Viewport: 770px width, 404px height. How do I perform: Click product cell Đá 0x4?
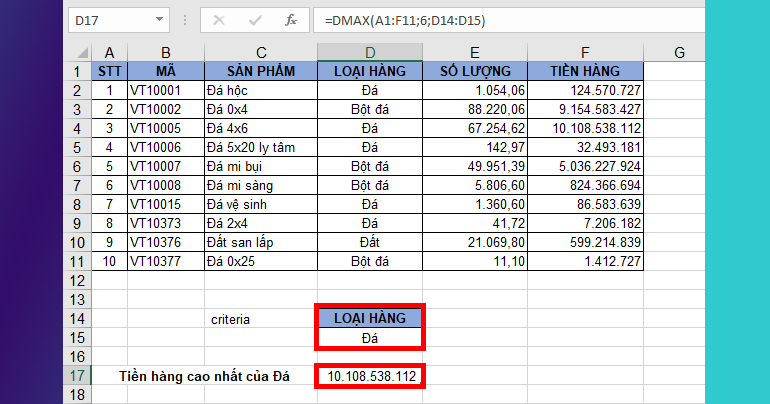coord(261,109)
